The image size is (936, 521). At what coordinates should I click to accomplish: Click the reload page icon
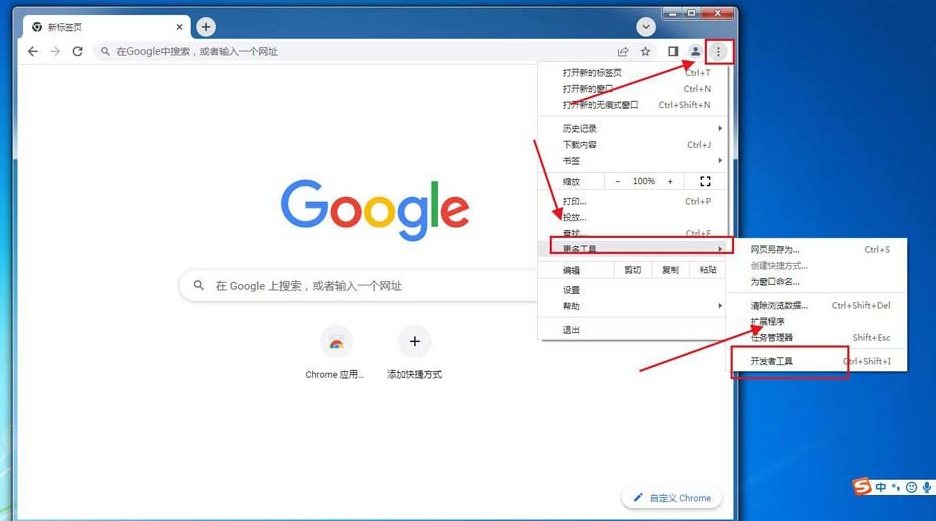click(x=77, y=51)
